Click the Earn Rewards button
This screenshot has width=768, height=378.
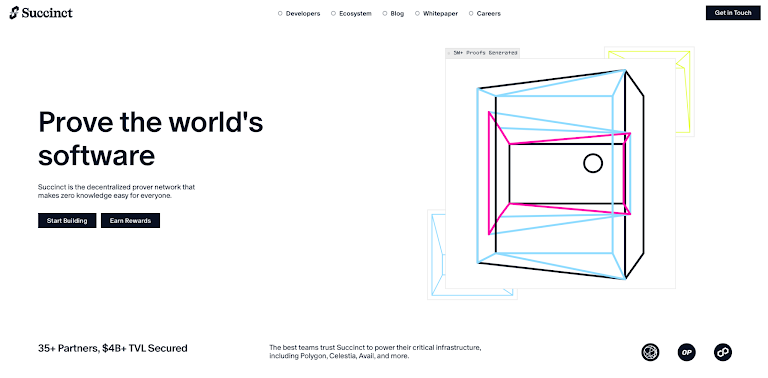pyautogui.click(x=130, y=220)
